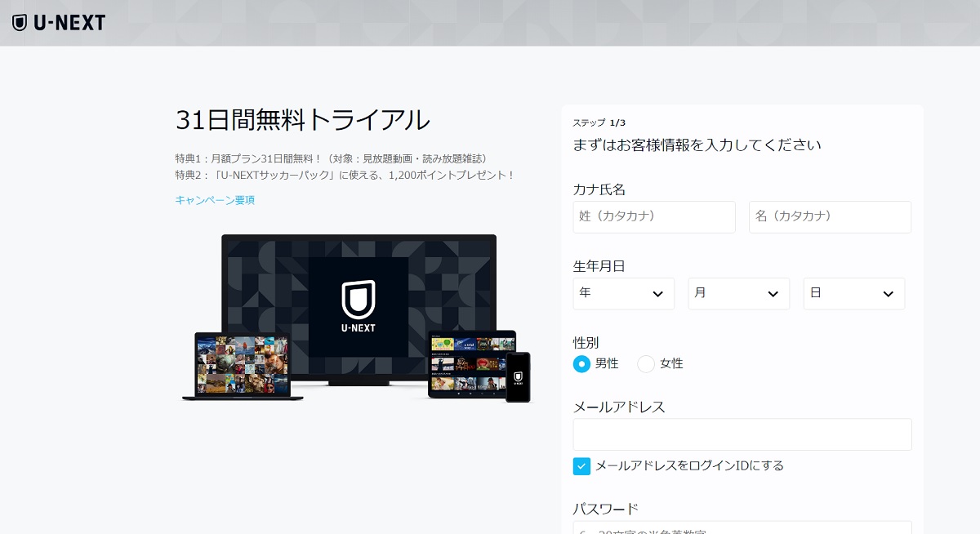Open the 日 birth day dropdown

click(x=854, y=294)
